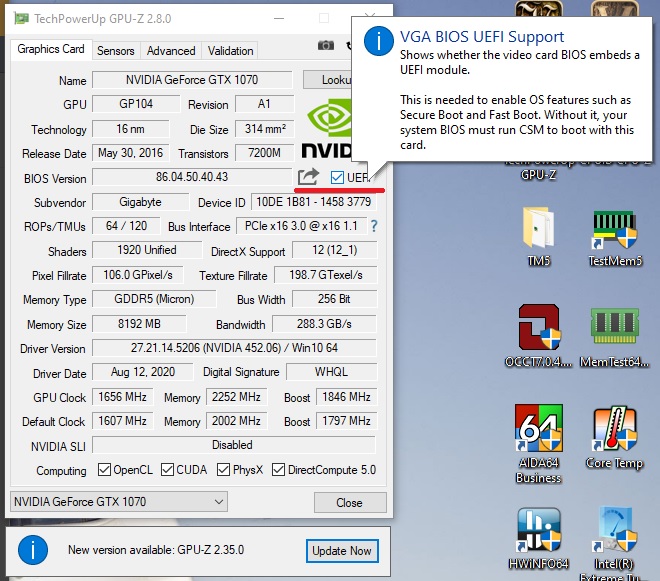Viewport: 660px width, 581px height.
Task: Click the GPU name field
Action: point(192,80)
